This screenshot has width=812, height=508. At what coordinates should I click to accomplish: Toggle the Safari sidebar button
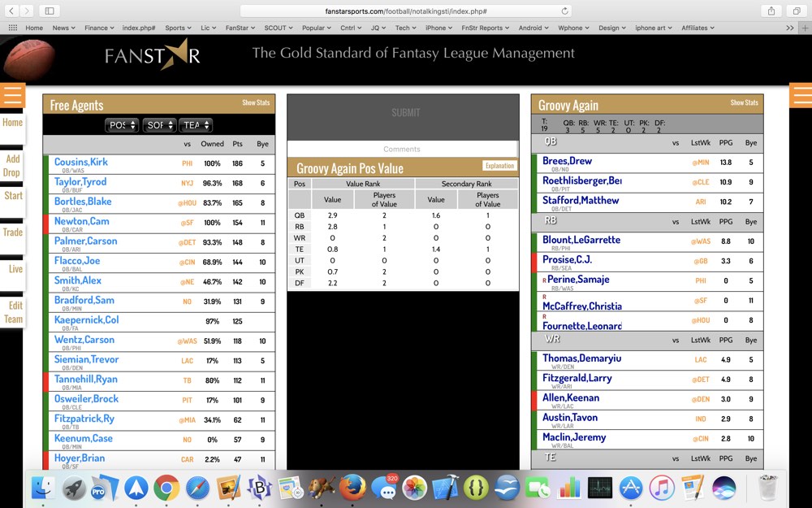click(50, 11)
